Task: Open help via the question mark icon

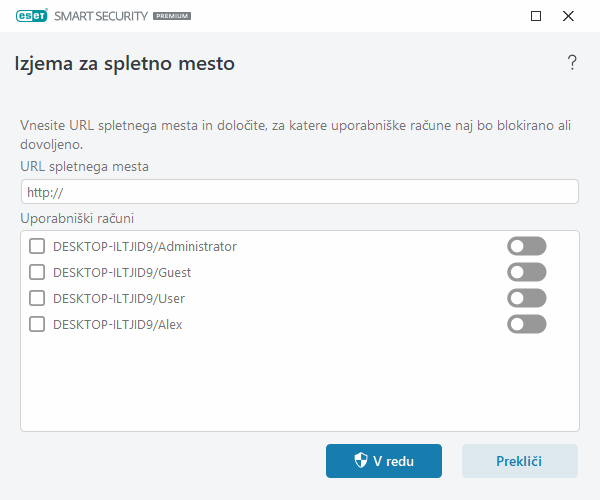Action: [x=572, y=63]
